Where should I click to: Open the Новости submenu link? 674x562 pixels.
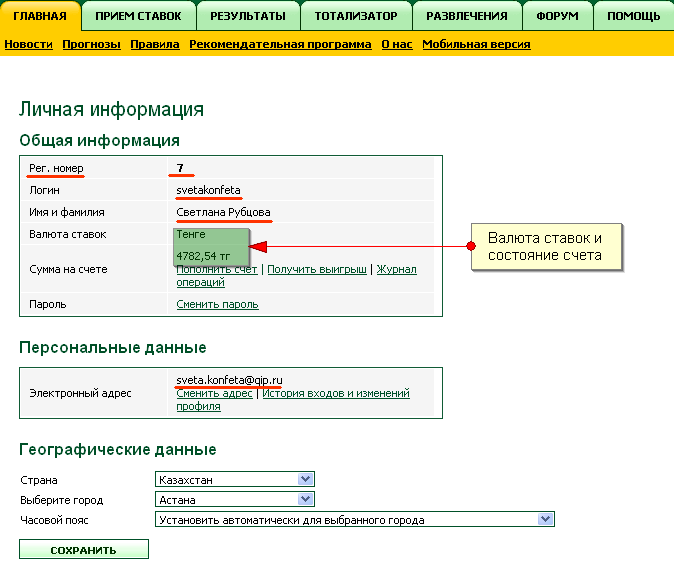28,44
